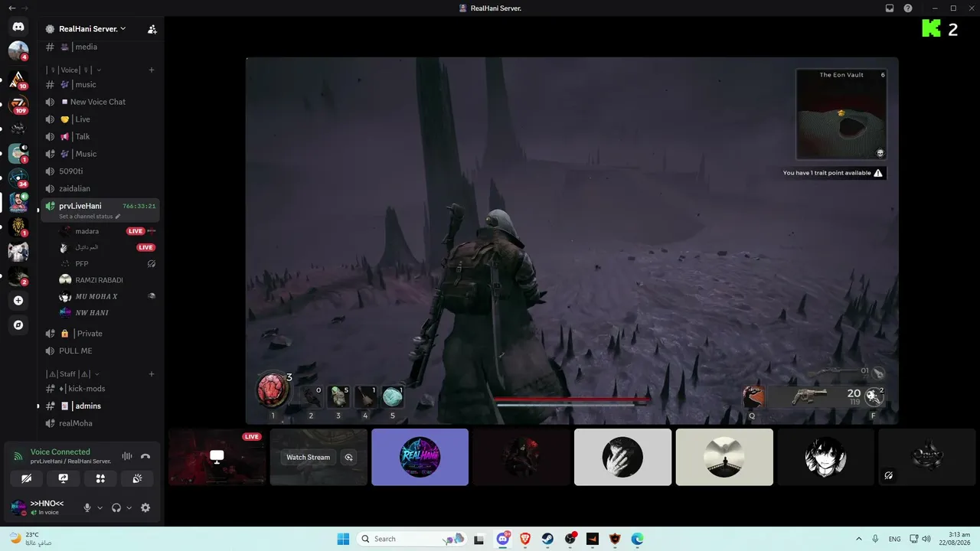Click the taskbar Search box
Viewport: 980px width, 551px height.
click(412, 539)
